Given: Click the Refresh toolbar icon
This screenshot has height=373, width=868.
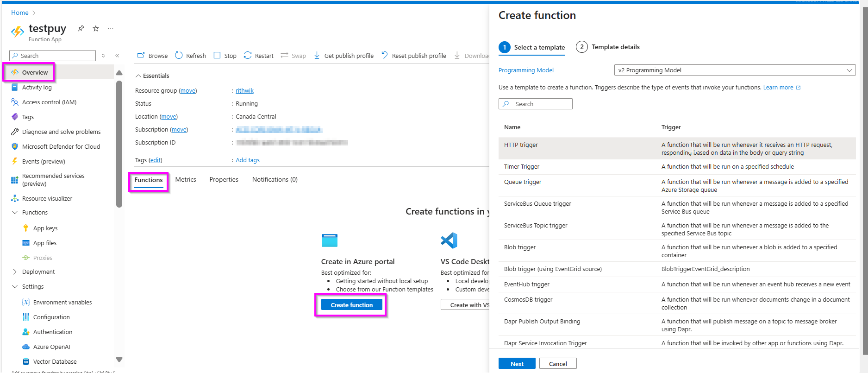Looking at the screenshot, I should point(179,56).
